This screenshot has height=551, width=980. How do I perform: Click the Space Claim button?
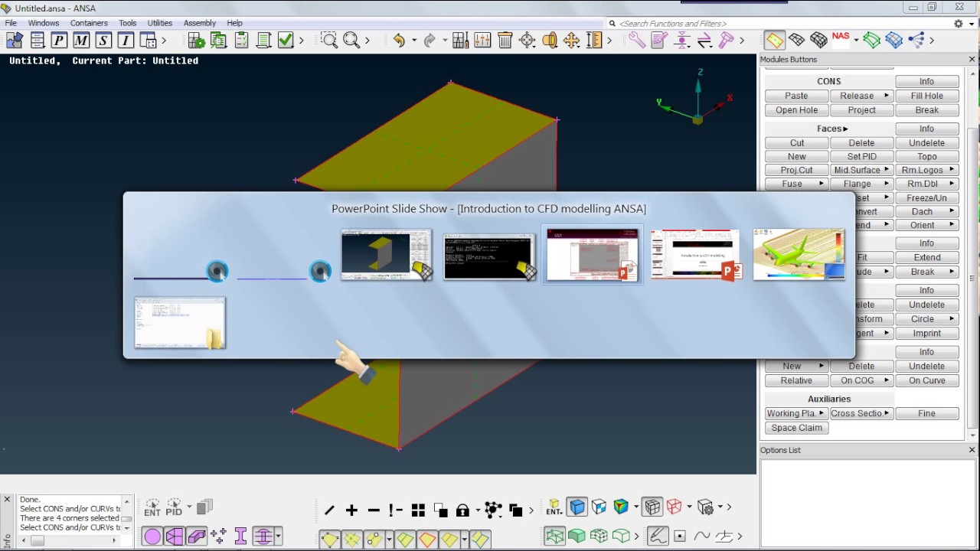[796, 428]
